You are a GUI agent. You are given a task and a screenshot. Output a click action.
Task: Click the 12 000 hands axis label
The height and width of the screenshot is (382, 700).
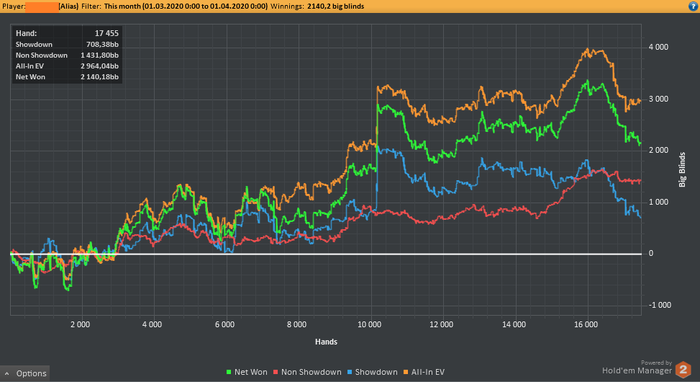tap(441, 324)
